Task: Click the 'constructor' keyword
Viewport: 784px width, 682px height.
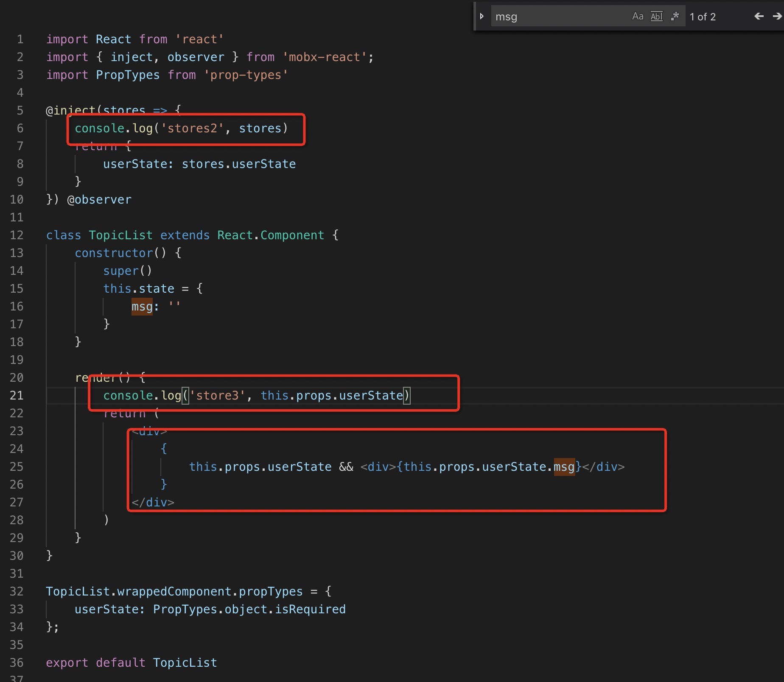Action: (114, 253)
